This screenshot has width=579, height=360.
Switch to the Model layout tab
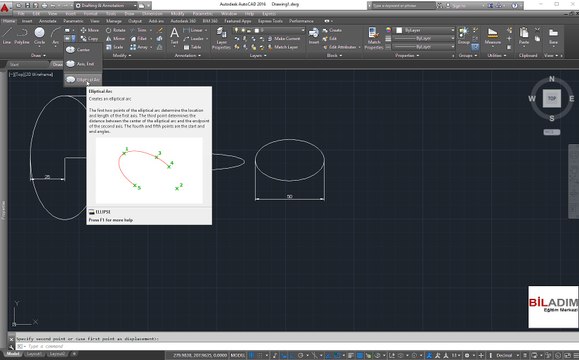[13, 354]
